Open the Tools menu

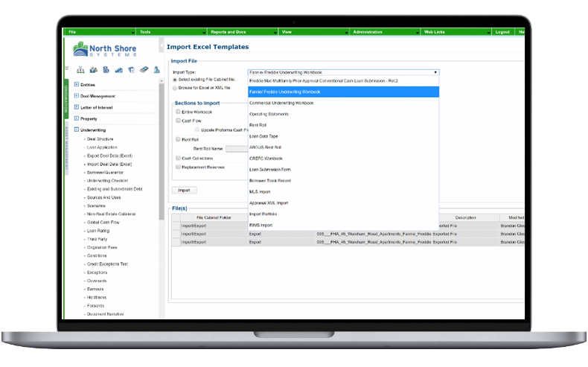171,32
